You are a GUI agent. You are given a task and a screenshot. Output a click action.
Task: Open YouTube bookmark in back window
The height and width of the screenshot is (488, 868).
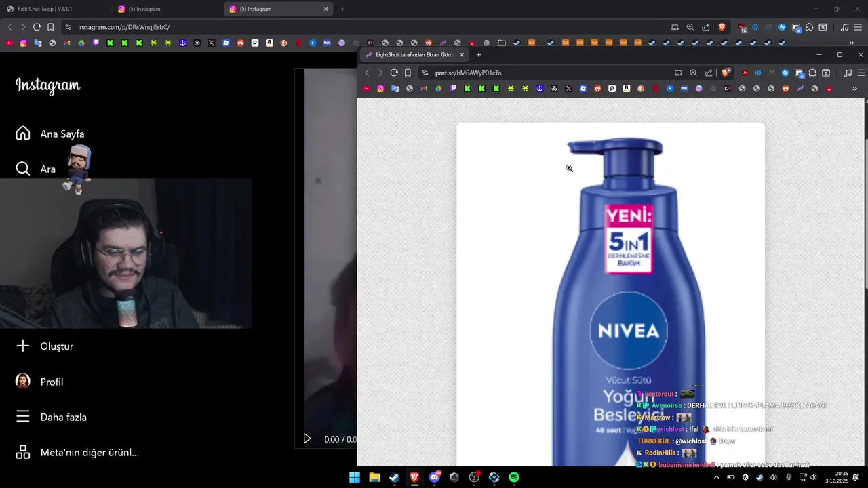pyautogui.click(x=9, y=43)
